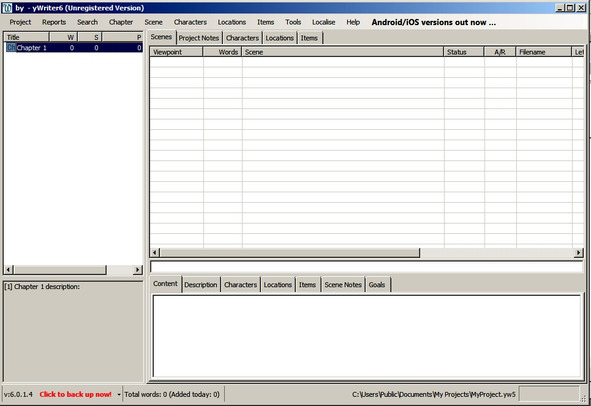Sort scenes by the Status column header
This screenshot has height=406, width=591.
[x=464, y=52]
